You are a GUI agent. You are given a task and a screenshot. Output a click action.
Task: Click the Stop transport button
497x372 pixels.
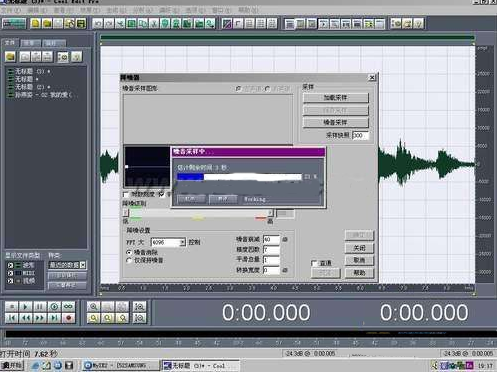(12, 306)
